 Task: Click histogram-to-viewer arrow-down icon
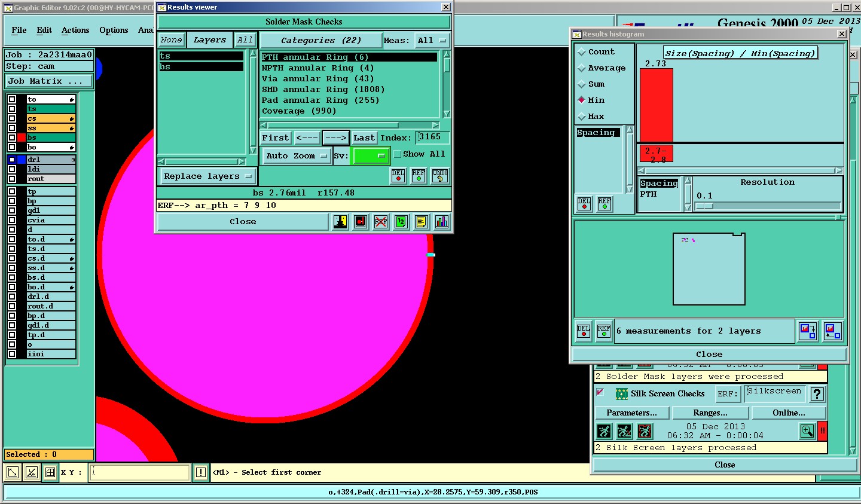808,331
